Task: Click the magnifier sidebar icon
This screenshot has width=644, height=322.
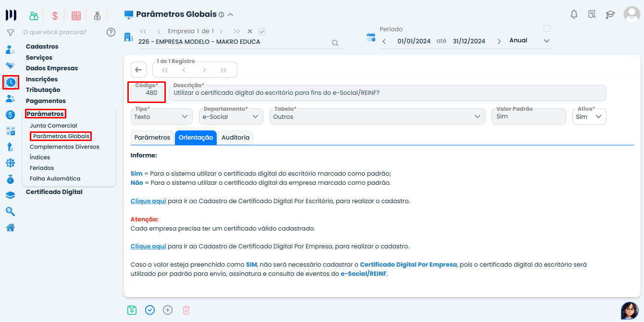Action: [10, 211]
